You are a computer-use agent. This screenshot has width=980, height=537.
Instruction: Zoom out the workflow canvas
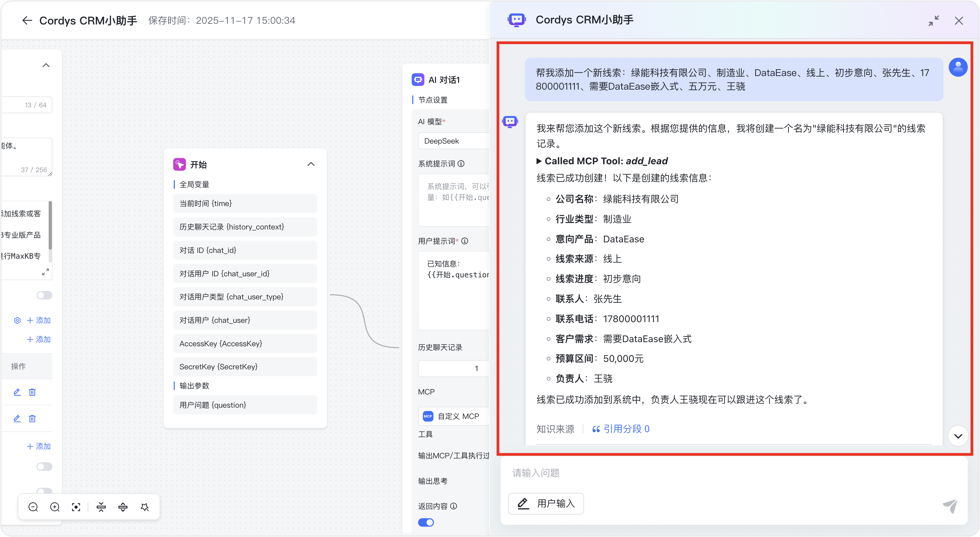coord(33,506)
